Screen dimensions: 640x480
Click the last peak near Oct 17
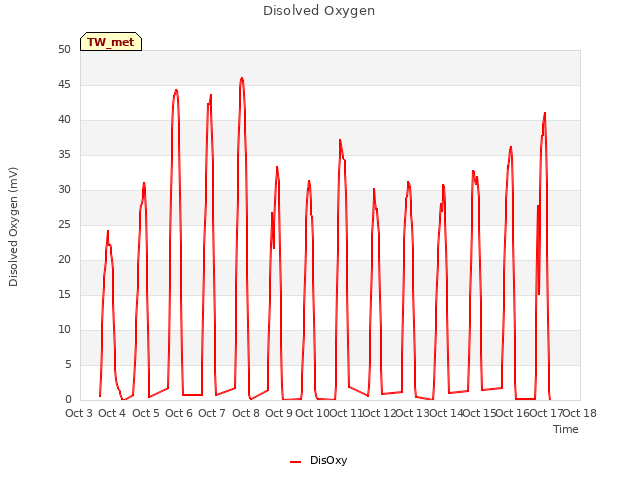click(x=545, y=113)
